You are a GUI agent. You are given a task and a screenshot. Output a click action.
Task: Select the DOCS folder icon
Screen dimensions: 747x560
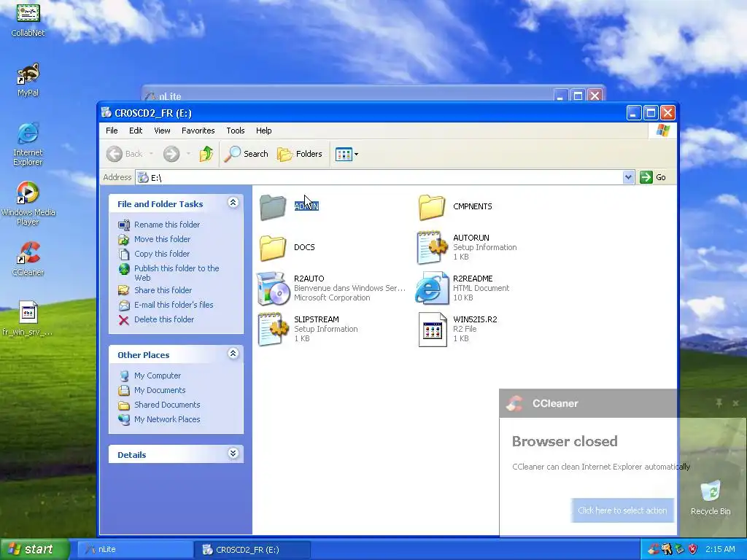pyautogui.click(x=273, y=248)
